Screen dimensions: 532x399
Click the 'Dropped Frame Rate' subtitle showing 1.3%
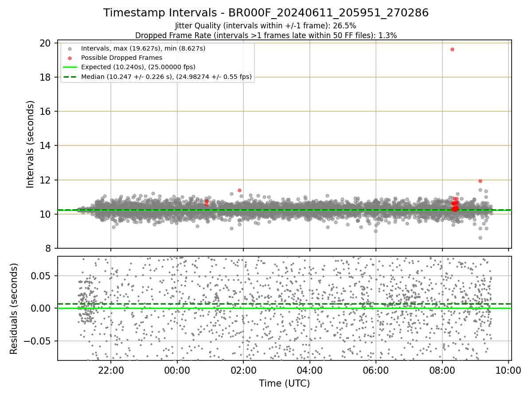(x=266, y=35)
